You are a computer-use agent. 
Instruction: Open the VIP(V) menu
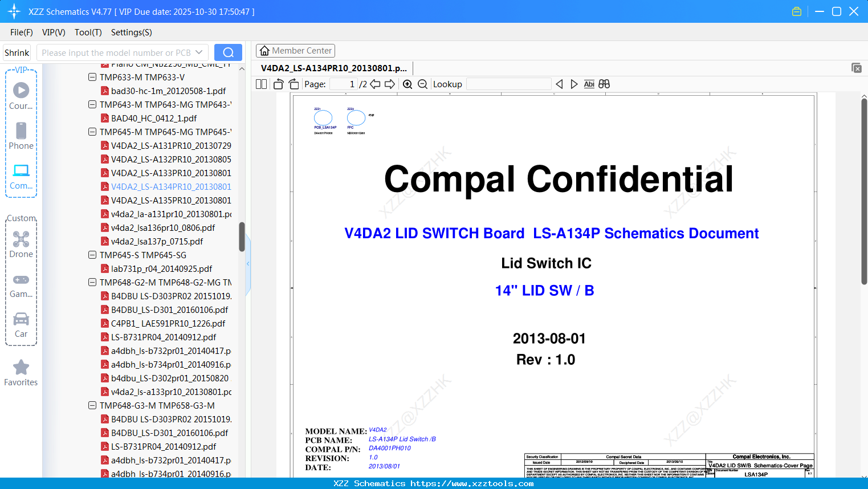click(x=54, y=32)
